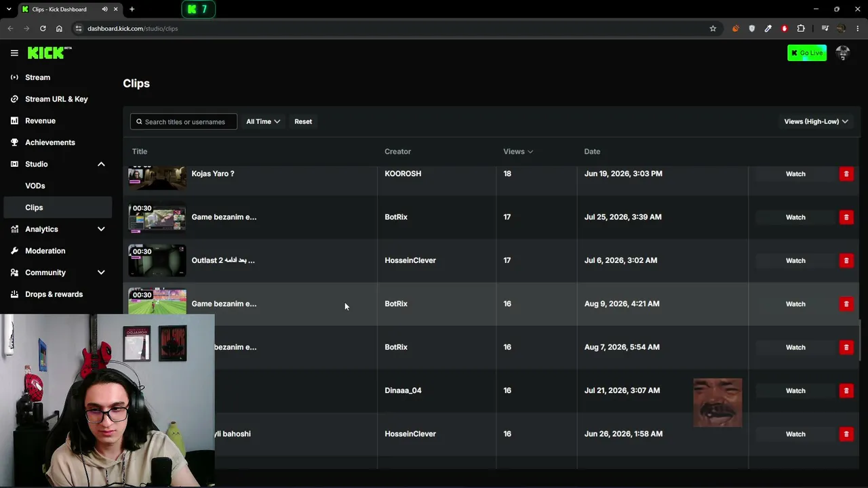This screenshot has height=488, width=868.
Task: Watch the Kojas Yaro clip
Action: tap(795, 174)
